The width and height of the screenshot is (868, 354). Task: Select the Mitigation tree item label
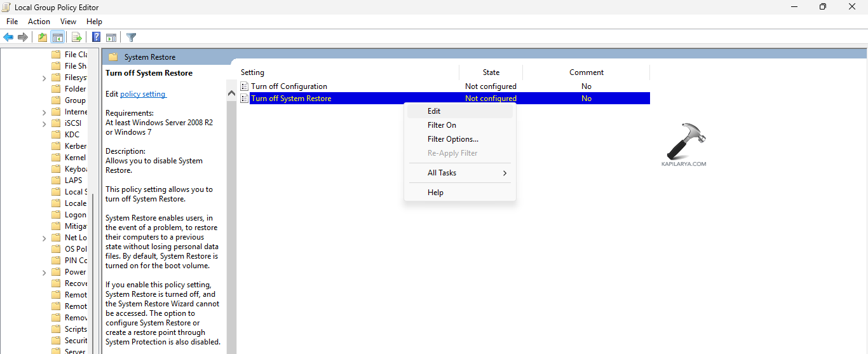tap(76, 226)
